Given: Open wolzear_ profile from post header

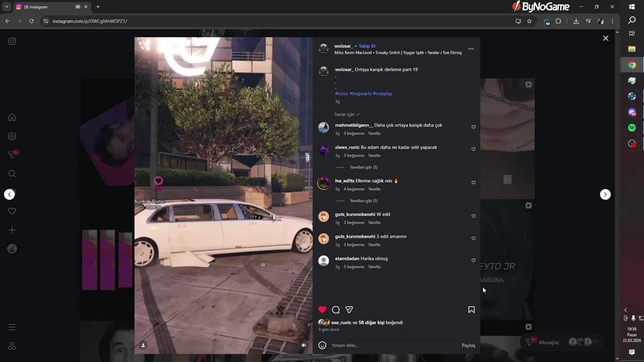Looking at the screenshot, I should tap(344, 46).
